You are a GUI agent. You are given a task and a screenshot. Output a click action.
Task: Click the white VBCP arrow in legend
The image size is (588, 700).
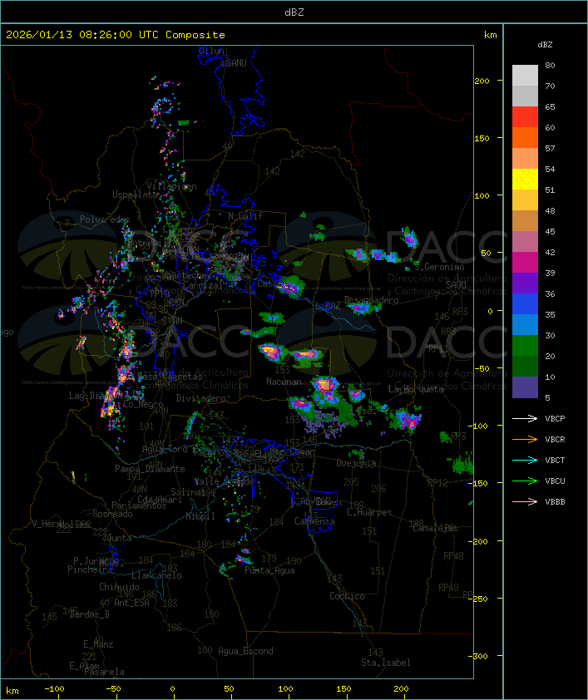526,418
